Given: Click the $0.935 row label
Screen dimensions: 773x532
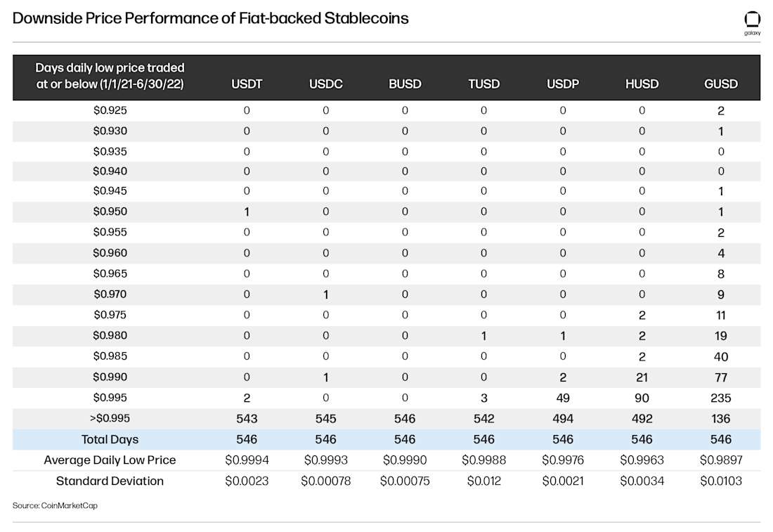Looking at the screenshot, I should [x=110, y=151].
